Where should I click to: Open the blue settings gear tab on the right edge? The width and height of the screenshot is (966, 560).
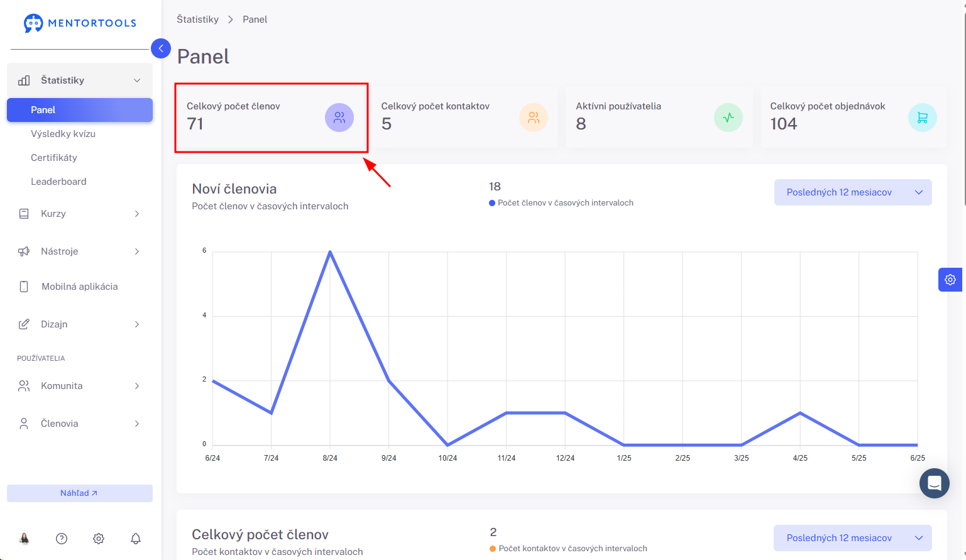(x=950, y=280)
